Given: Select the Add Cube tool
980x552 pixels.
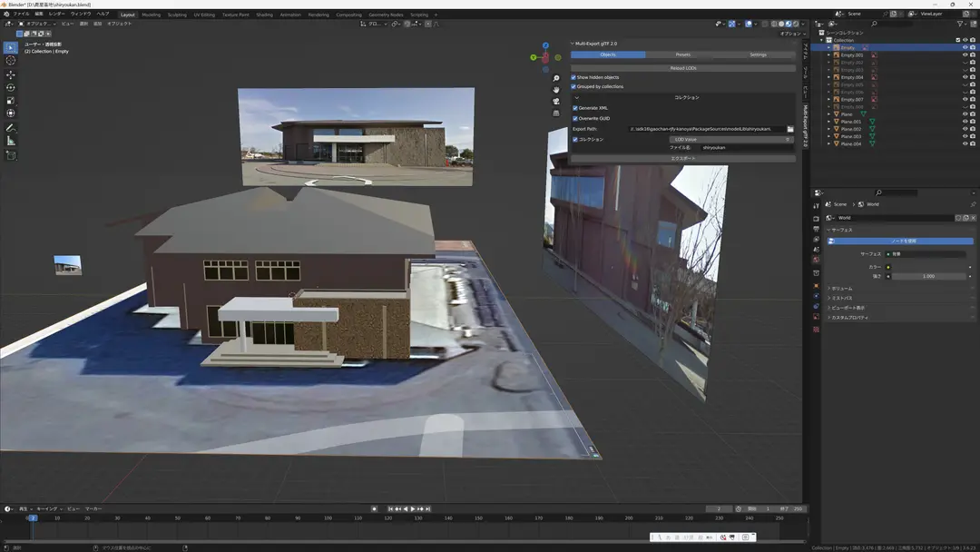Looking at the screenshot, I should 11,155.
